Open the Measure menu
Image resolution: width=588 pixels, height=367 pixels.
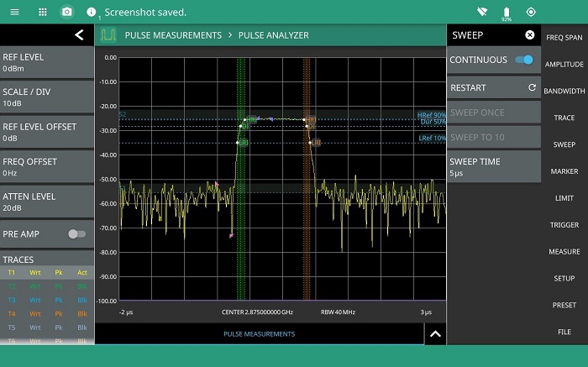564,252
